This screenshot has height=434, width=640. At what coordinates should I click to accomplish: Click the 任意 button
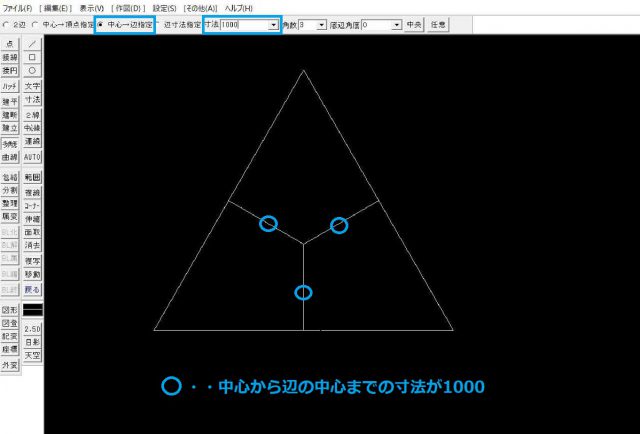[438, 24]
